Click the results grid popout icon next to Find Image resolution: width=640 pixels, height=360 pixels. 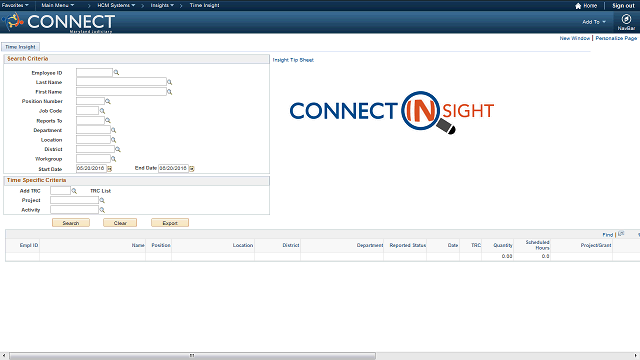pyautogui.click(x=621, y=234)
